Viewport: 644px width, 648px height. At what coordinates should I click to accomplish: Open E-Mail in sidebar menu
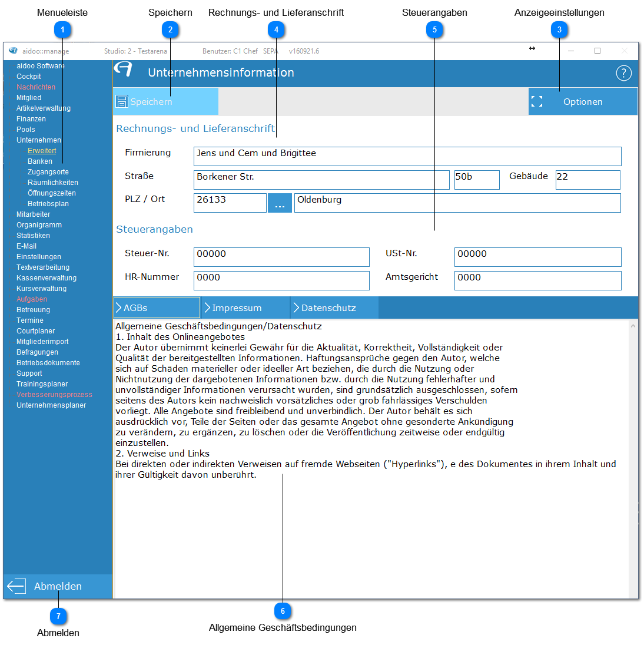click(x=26, y=246)
